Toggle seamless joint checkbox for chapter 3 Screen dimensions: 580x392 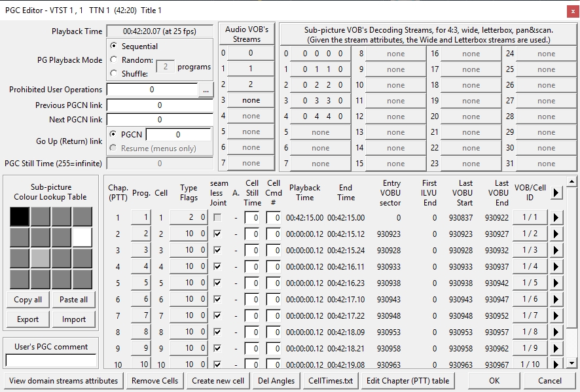[217, 250]
